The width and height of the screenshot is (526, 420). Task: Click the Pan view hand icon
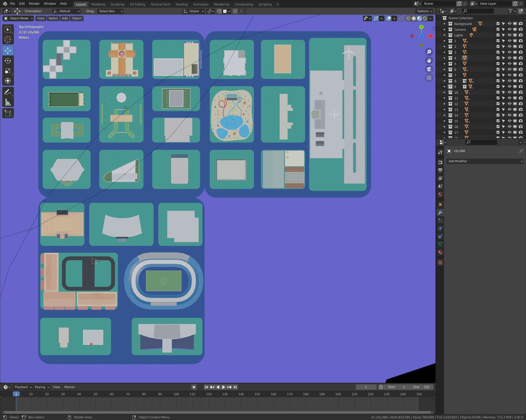tap(429, 60)
